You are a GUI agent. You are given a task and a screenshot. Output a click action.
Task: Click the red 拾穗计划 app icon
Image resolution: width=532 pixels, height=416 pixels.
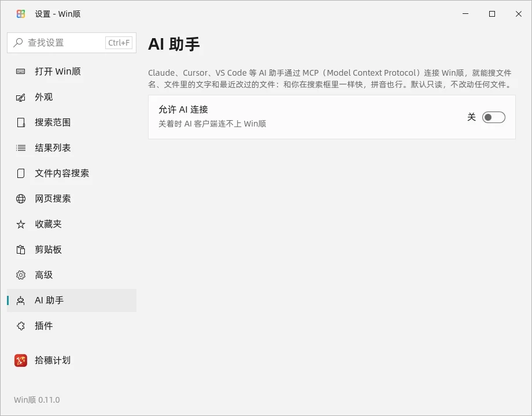pos(21,361)
